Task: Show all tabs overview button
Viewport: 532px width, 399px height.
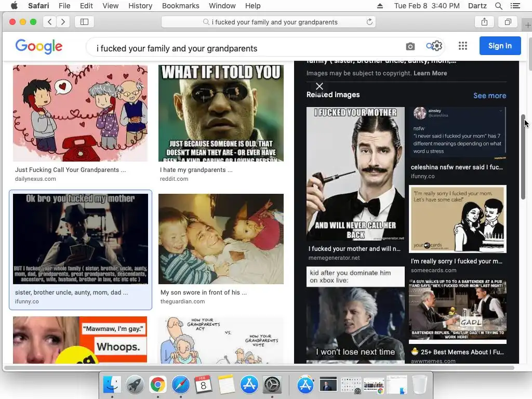Action: coord(508,22)
